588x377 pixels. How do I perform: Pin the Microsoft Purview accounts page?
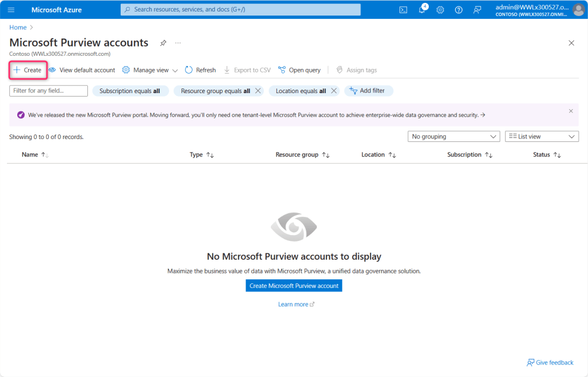(x=163, y=43)
